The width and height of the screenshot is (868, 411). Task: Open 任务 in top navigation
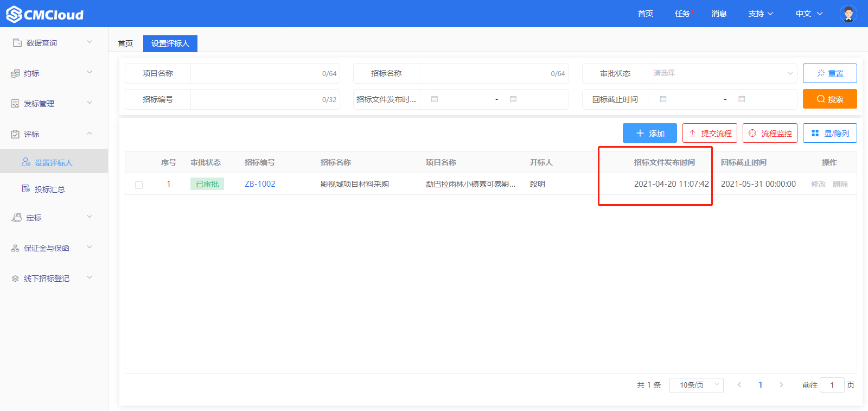point(682,14)
